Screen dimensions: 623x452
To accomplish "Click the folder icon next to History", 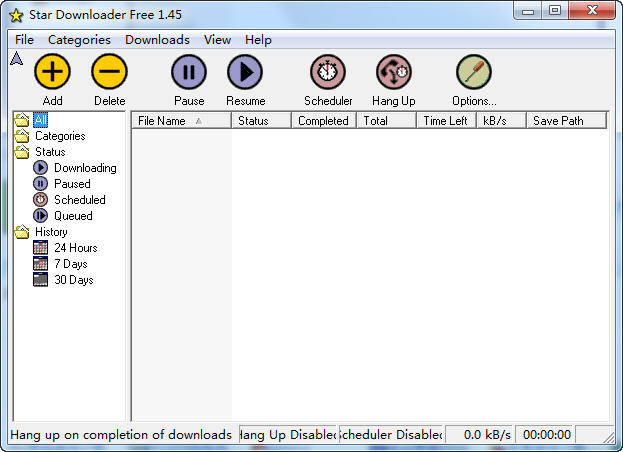I will [22, 232].
